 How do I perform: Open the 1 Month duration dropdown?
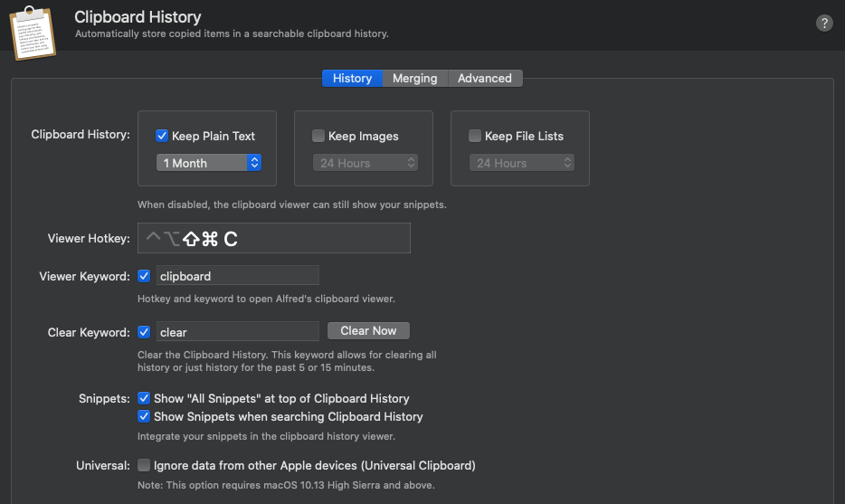[209, 163]
